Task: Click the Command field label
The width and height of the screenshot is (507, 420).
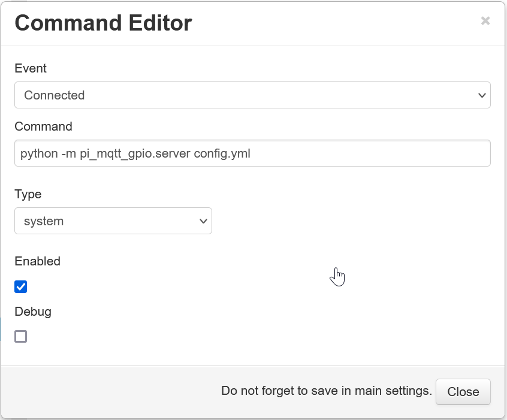Action: coord(43,126)
